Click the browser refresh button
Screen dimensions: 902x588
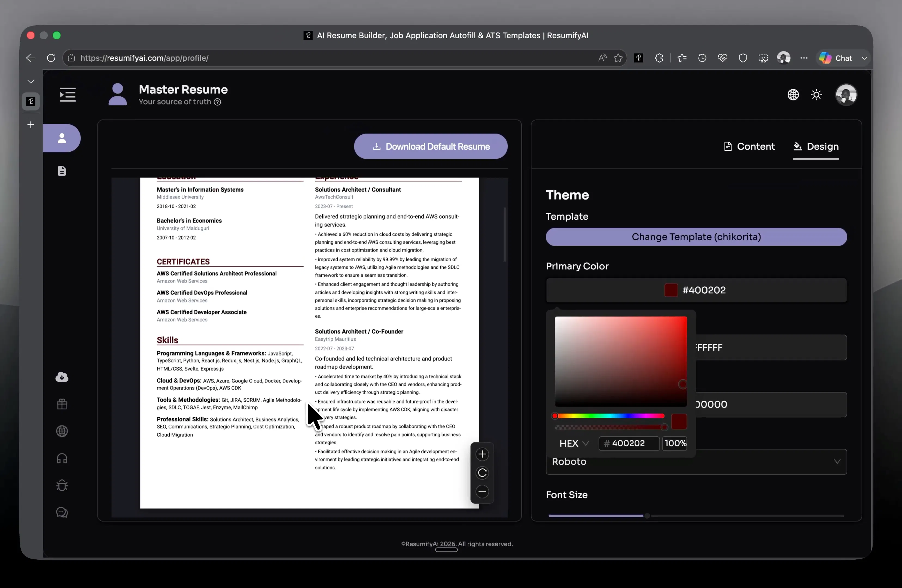point(51,58)
